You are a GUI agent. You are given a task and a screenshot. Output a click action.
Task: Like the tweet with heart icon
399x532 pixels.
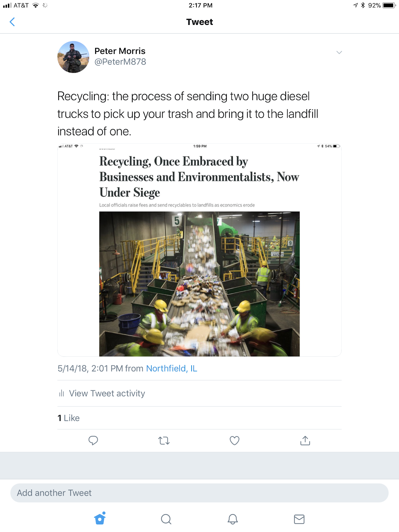coord(235,441)
